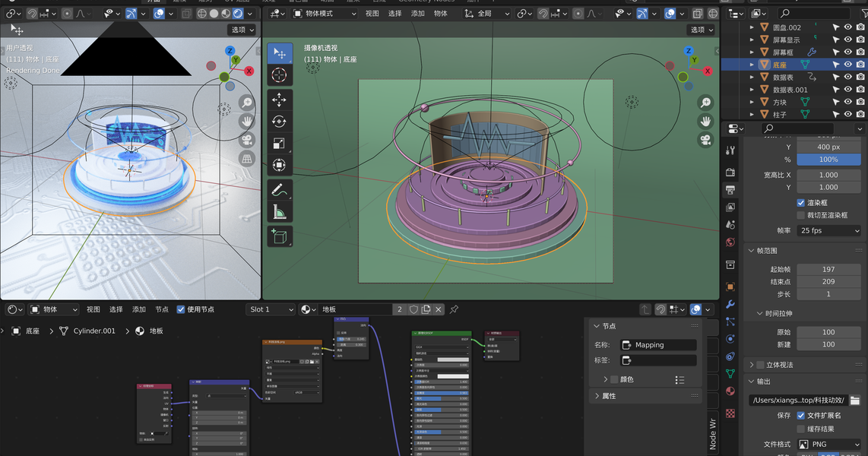The image size is (868, 456).
Task: Open the Material properties tab
Action: (730, 391)
